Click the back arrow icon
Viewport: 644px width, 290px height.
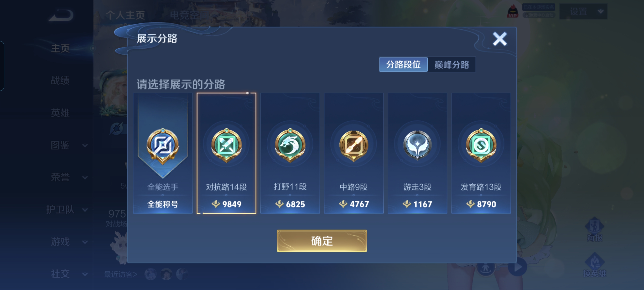pos(61,15)
